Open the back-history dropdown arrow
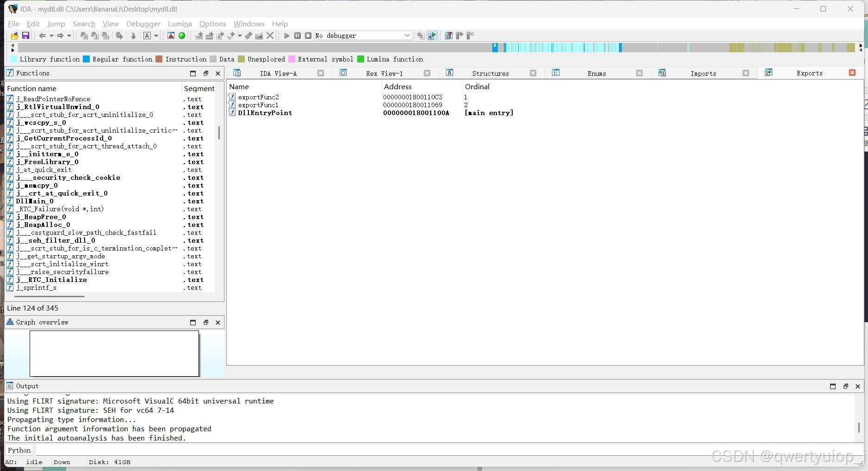This screenshot has width=868, height=471. [x=51, y=36]
